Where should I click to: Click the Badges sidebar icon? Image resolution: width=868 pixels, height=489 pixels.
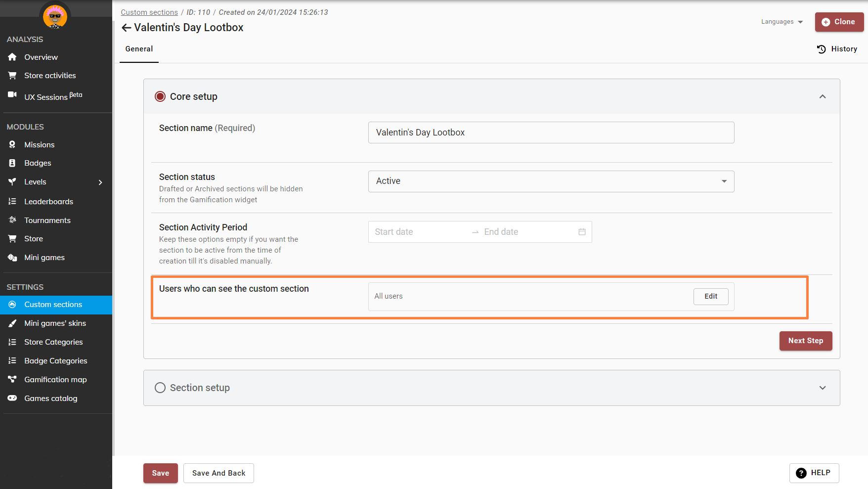point(12,163)
